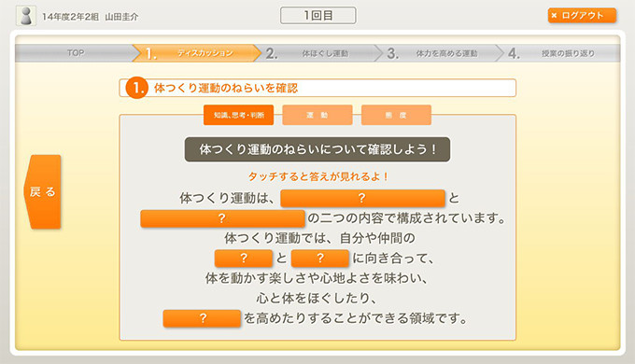Click the orange number 1 circle icon
This screenshot has height=364, width=635.
[x=137, y=88]
